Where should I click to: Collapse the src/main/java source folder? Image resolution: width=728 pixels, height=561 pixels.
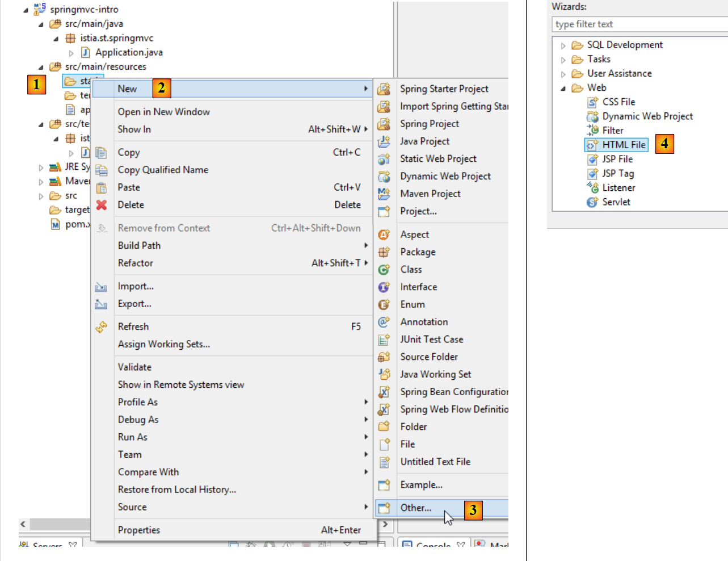[x=41, y=24]
